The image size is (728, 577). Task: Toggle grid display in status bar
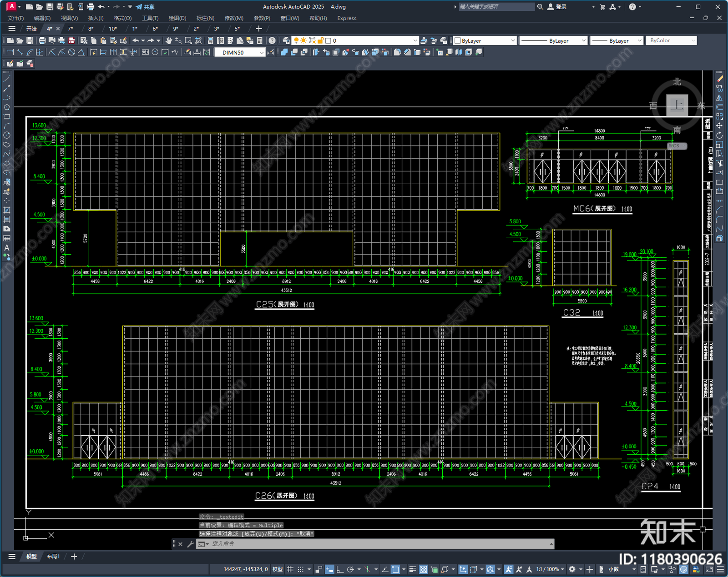pos(290,569)
